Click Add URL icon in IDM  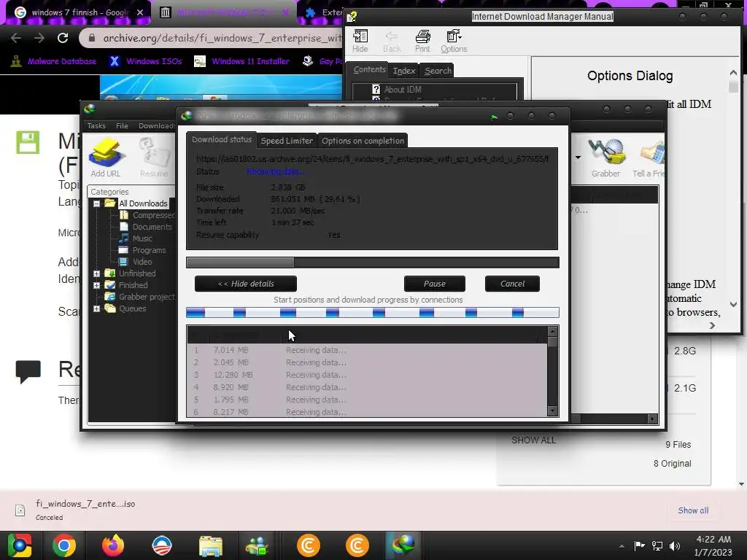pyautogui.click(x=106, y=157)
